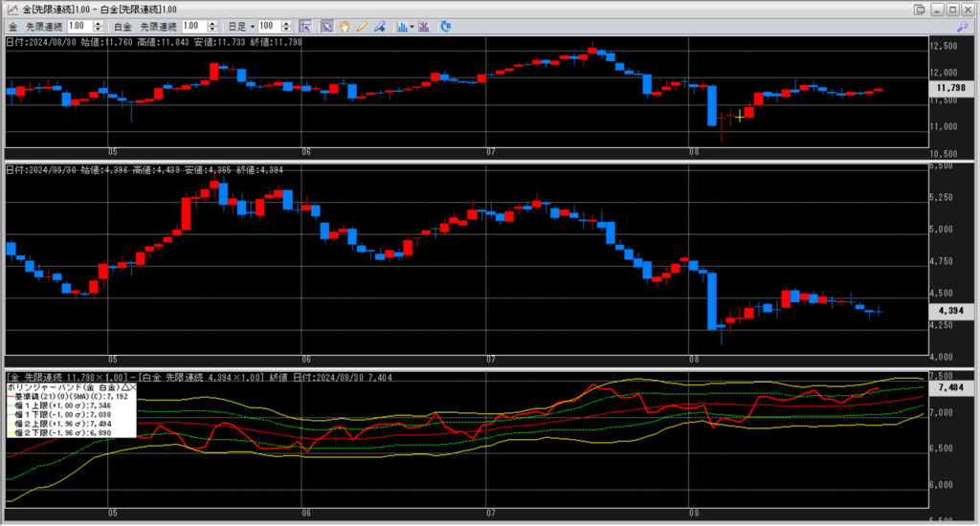Click the eraser pen tool icon
Viewport: 980px width, 526px height.
[378, 26]
